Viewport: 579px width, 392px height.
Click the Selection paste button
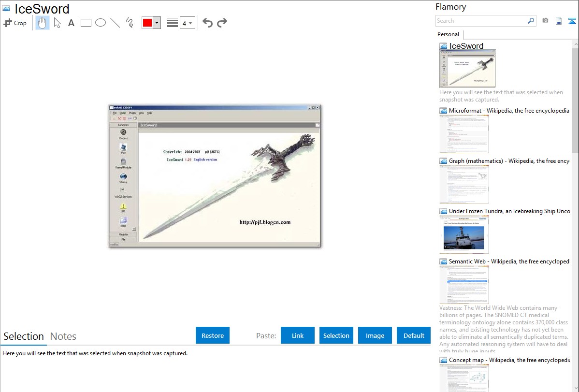336,335
